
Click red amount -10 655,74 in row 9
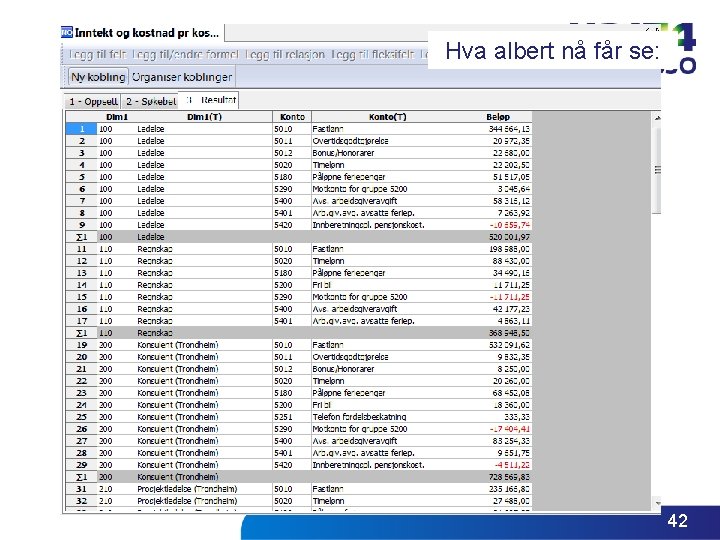(509, 225)
